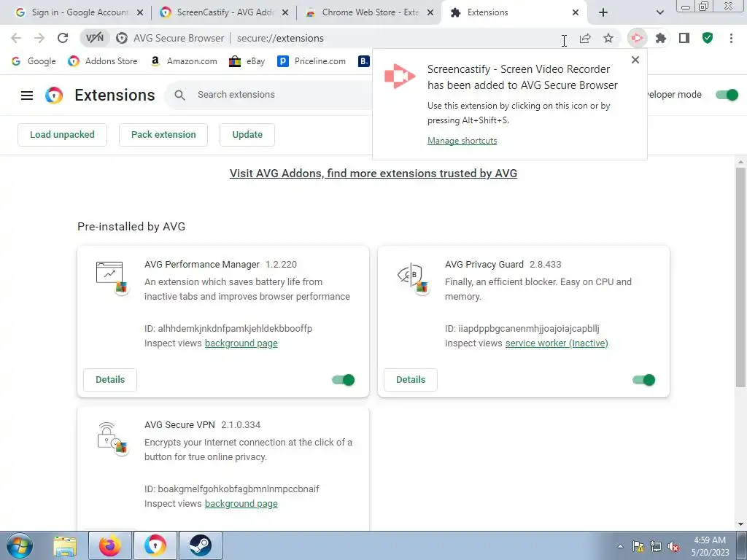The width and height of the screenshot is (747, 560).
Task: Disable AVG Privacy Guard toggle
Action: [x=643, y=380]
